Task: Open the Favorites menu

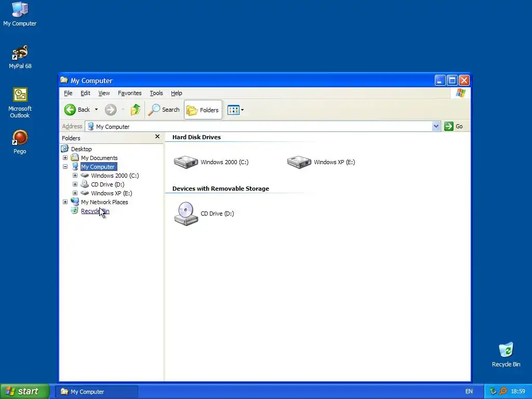Action: (x=129, y=93)
